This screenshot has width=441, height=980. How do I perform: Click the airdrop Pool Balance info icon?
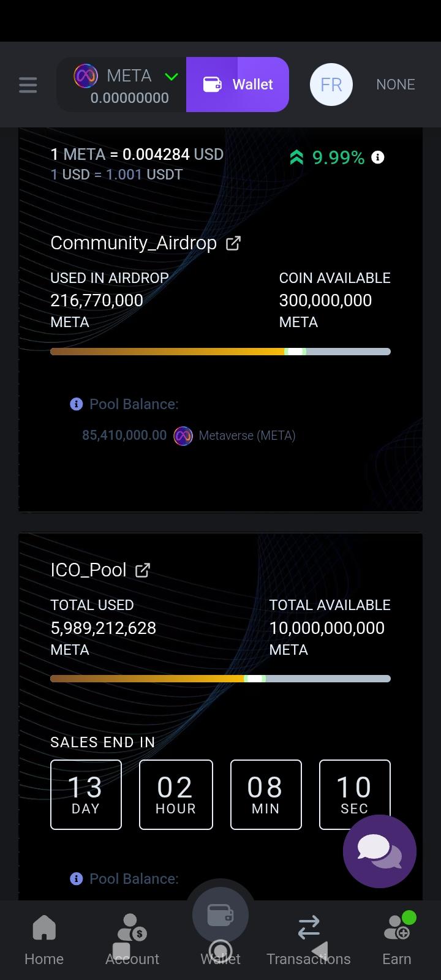click(x=77, y=404)
